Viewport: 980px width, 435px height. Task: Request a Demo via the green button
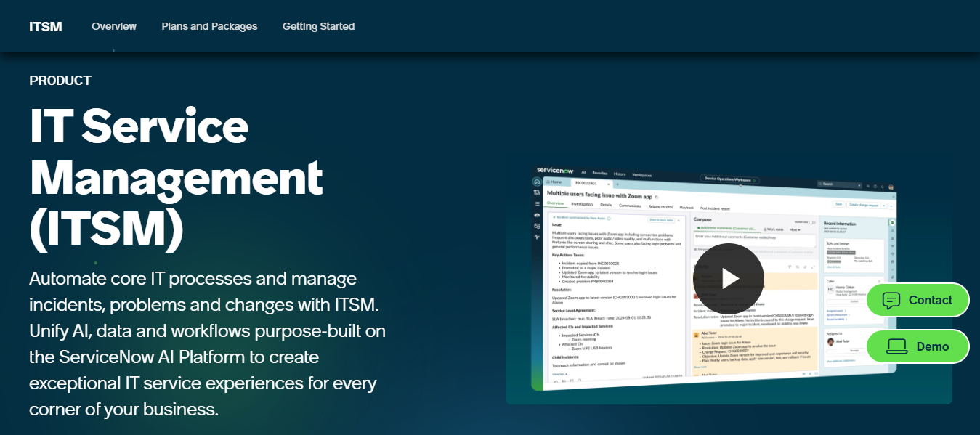pyautogui.click(x=918, y=346)
